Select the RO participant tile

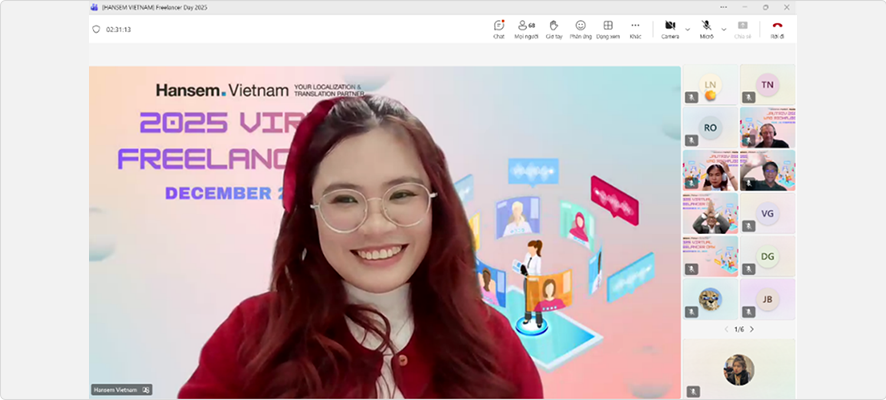tap(710, 127)
